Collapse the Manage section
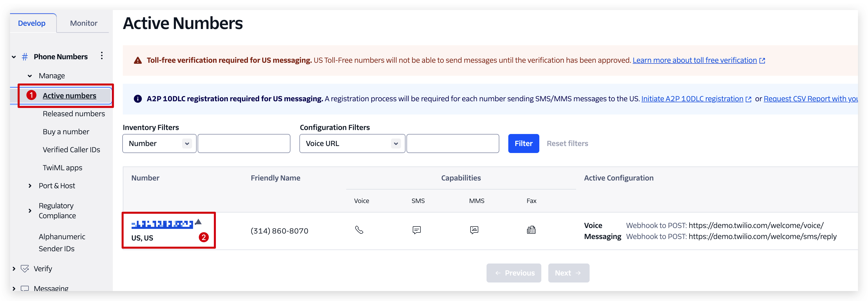This screenshot has width=868, height=301. click(x=30, y=76)
